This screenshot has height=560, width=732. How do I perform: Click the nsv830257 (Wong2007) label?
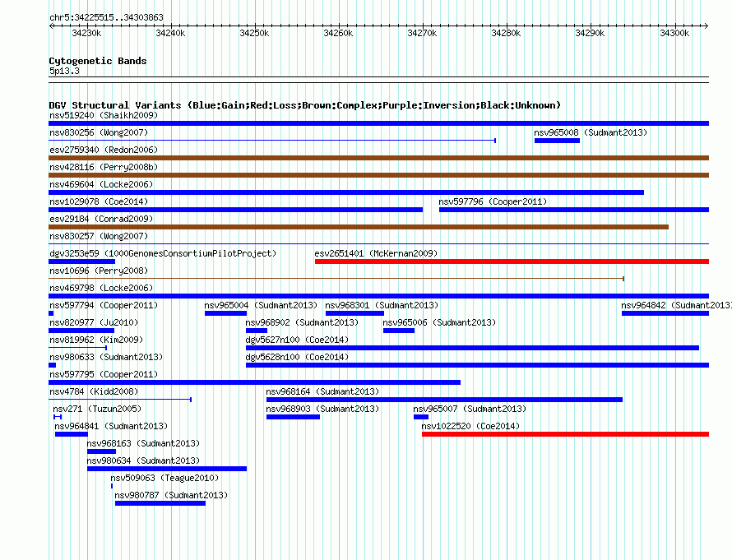(99, 236)
